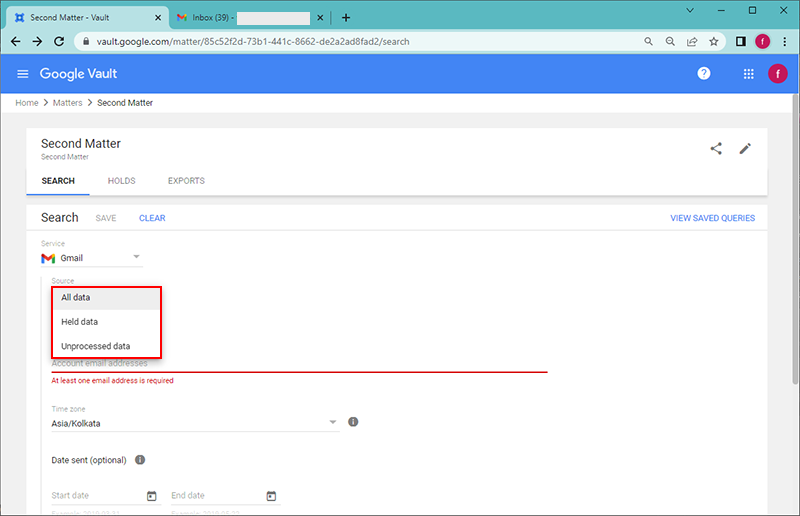Image resolution: width=800 pixels, height=516 pixels.
Task: Open the Google apps grid launcher
Action: click(x=748, y=74)
